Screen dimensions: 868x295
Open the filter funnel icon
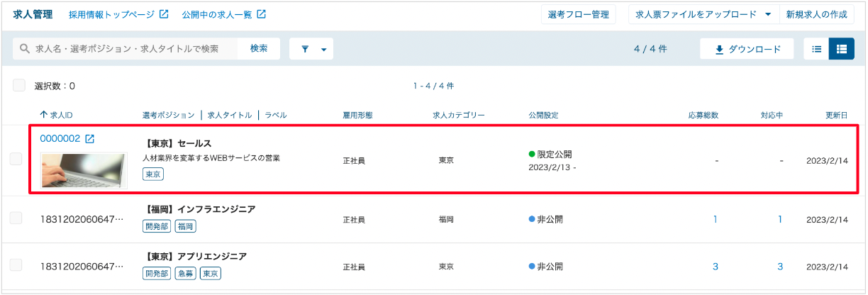[306, 50]
